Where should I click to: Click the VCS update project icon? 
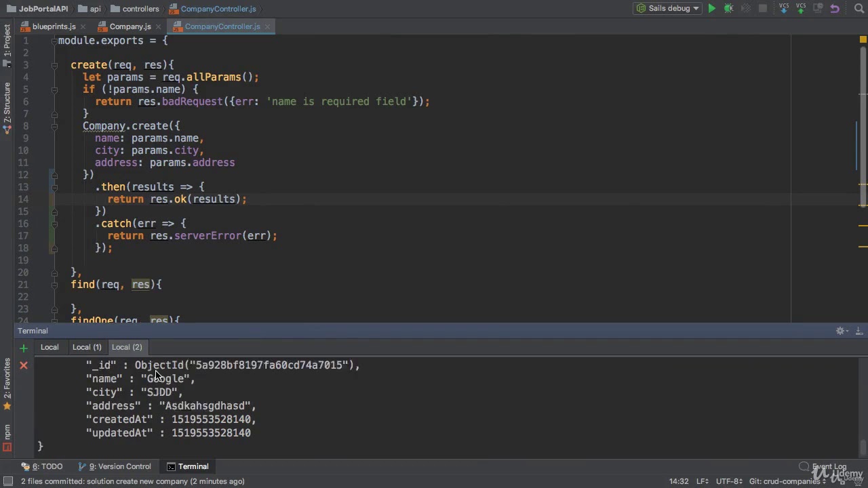point(784,8)
